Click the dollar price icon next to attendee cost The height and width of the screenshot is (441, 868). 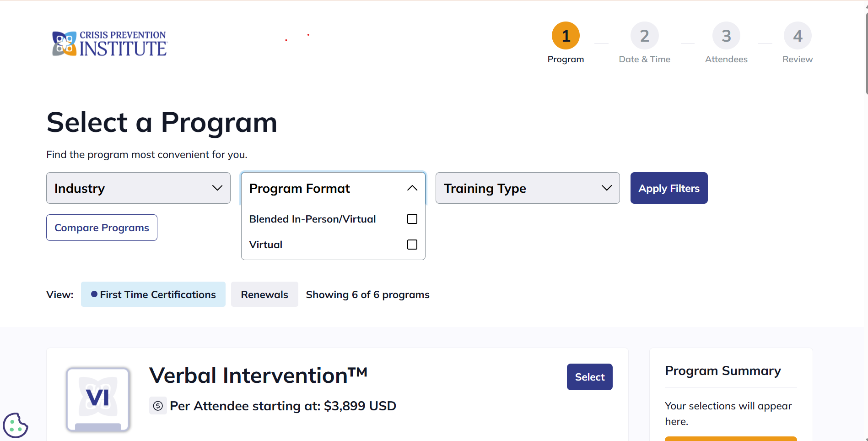157,406
